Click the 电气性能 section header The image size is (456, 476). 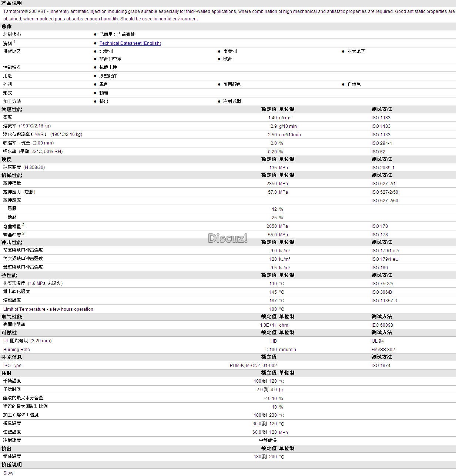(12, 317)
